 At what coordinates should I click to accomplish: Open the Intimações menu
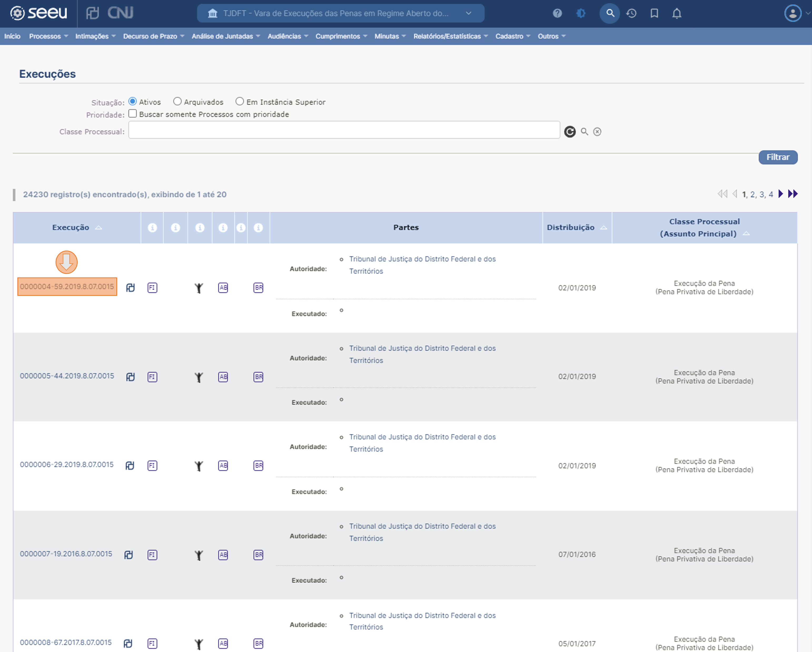pos(95,36)
